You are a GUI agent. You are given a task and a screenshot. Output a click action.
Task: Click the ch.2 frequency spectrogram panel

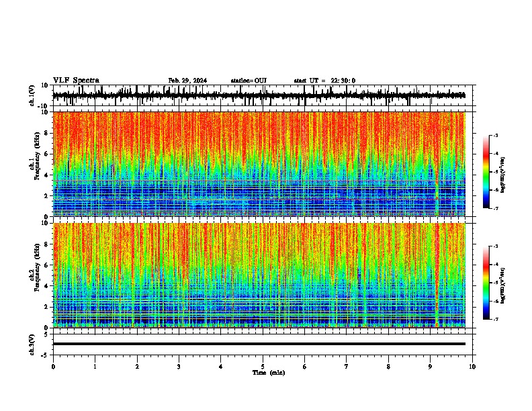pos(259,275)
